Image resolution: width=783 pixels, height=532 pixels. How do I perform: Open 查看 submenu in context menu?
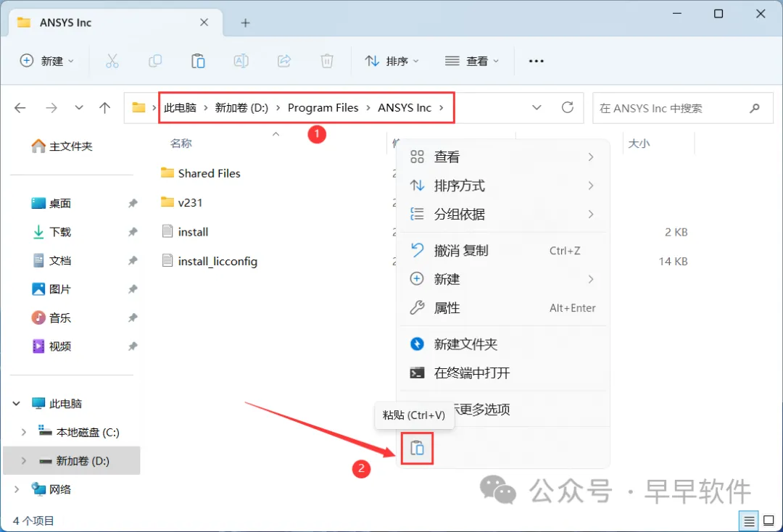(503, 157)
